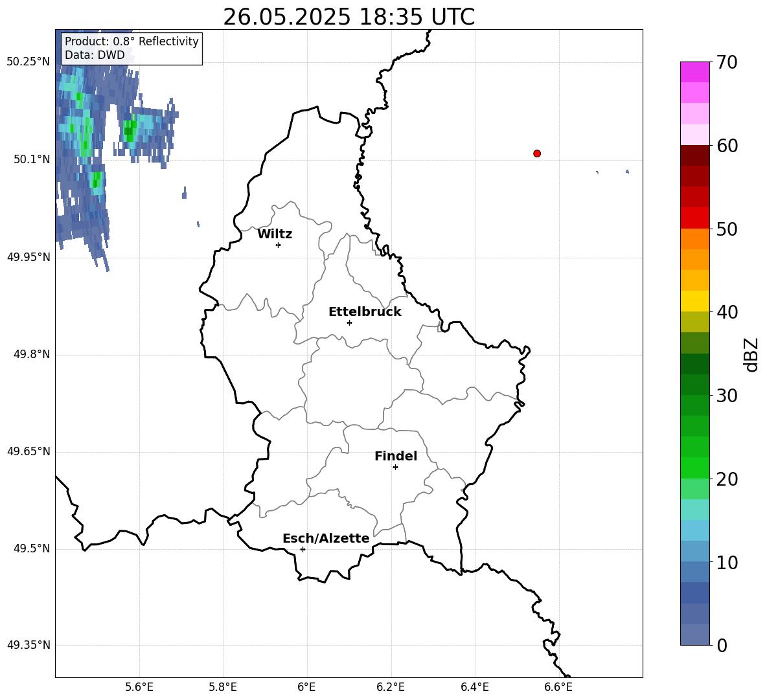767x700 pixels.
Task: Click the Esch/Alzette station cross marker
Action: click(303, 549)
